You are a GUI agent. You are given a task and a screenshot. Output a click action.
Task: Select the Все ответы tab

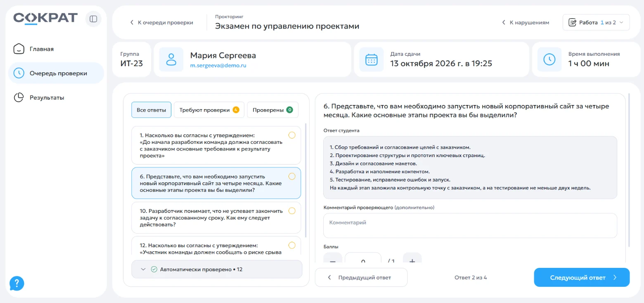coord(151,110)
